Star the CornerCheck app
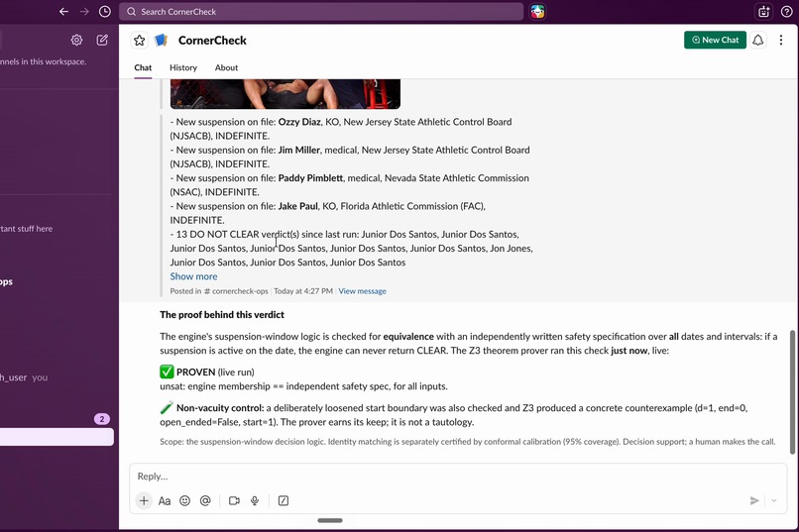 coord(139,41)
